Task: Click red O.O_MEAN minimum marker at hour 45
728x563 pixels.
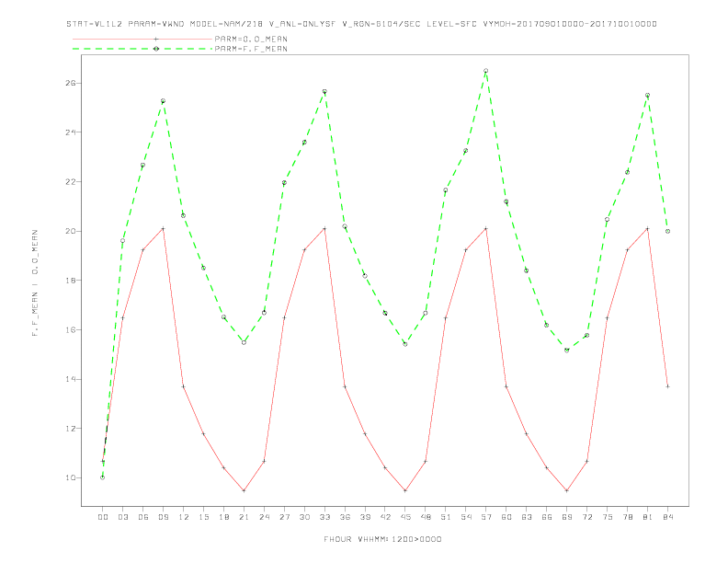Action: click(x=405, y=490)
